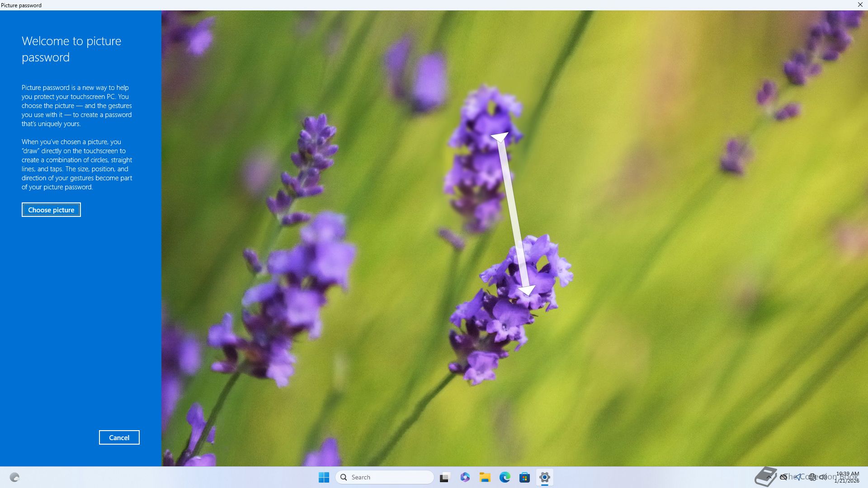Expand hidden system tray icons
The width and height of the screenshot is (868, 488).
click(x=769, y=477)
